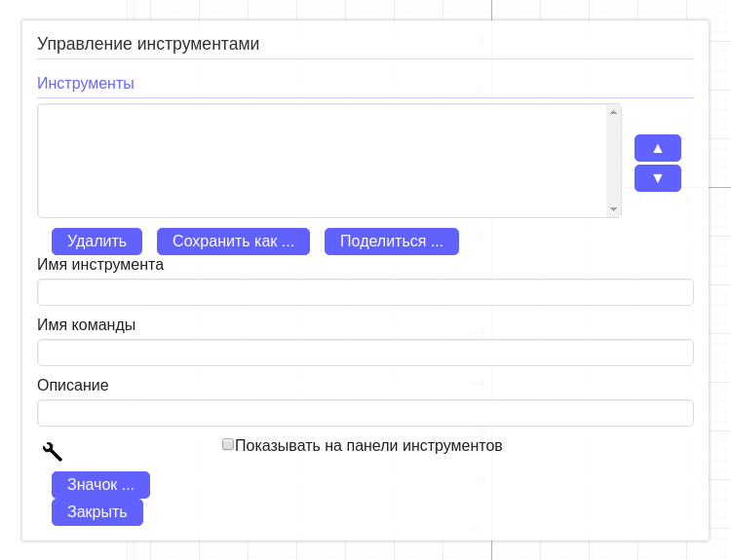Click the wrench tool icon preview
The width and height of the screenshot is (731, 560).
[x=53, y=452]
